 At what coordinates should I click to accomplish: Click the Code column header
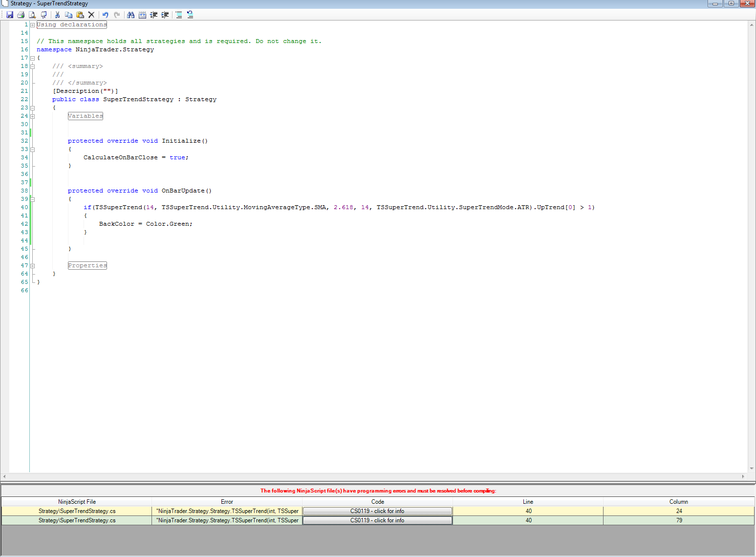377,502
